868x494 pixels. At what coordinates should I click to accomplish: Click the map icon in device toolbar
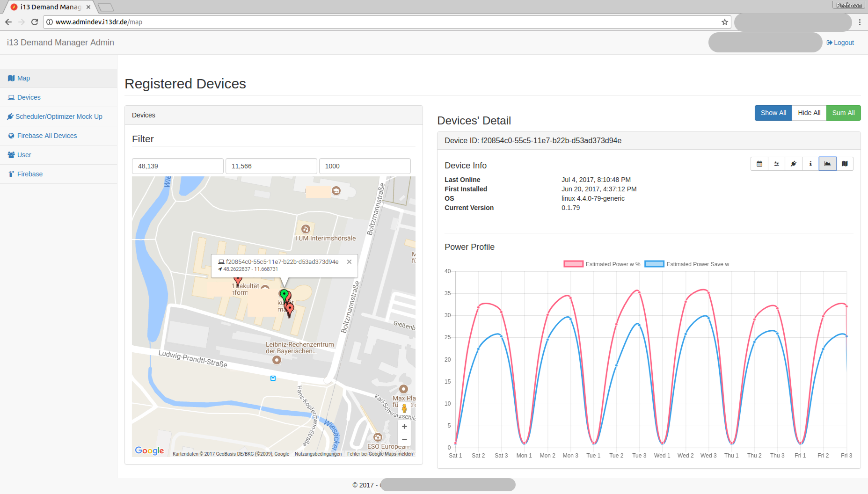coord(845,164)
